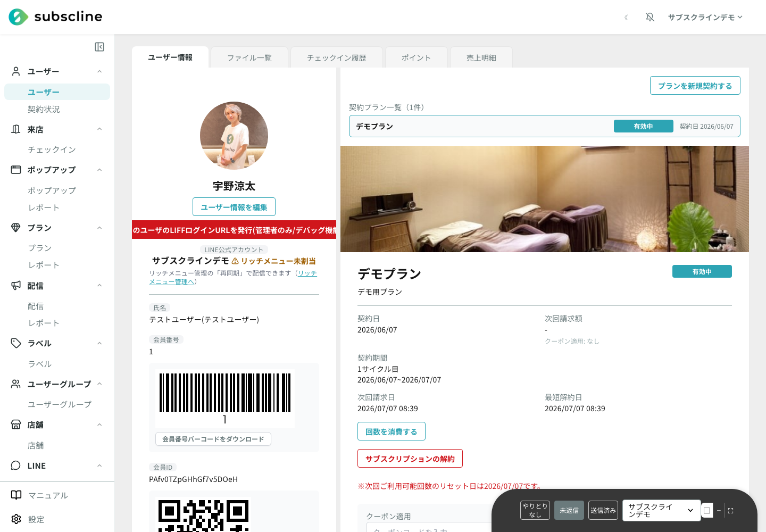Collapse the ユーザー section chevron
The height and width of the screenshot is (532, 766).
[x=99, y=71]
